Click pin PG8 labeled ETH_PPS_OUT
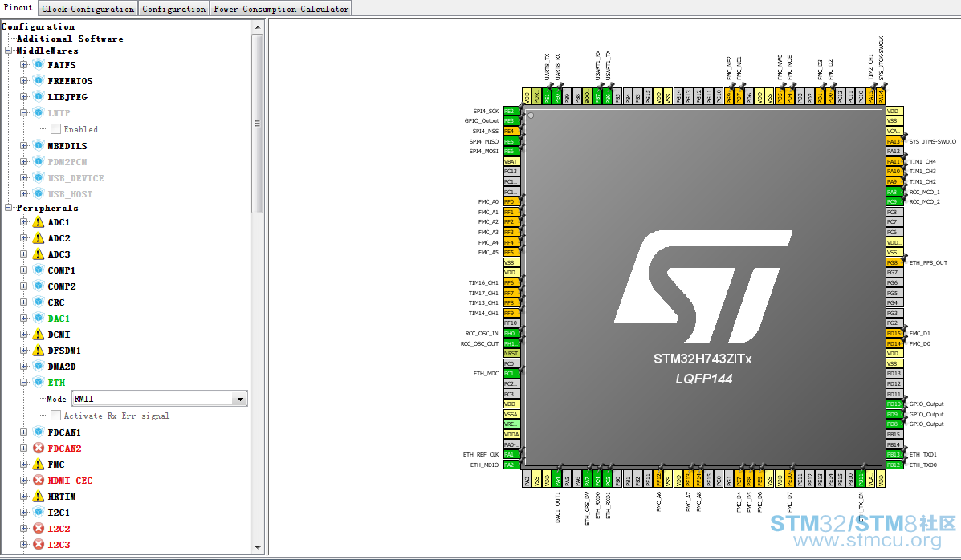The height and width of the screenshot is (560, 961). click(x=894, y=262)
